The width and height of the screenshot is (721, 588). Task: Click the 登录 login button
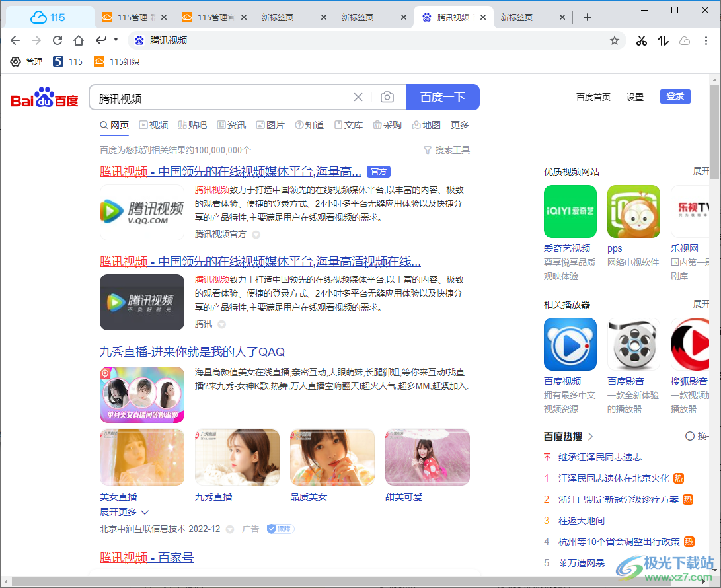[675, 96]
